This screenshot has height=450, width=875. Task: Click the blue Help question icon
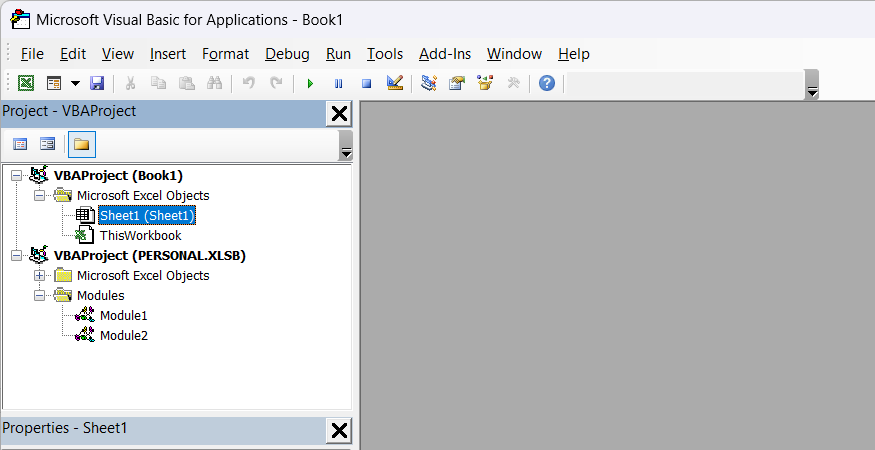(547, 83)
